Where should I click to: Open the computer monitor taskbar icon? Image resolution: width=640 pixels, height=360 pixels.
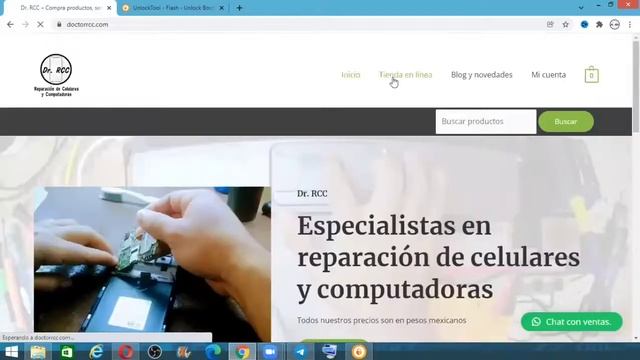tap(329, 352)
